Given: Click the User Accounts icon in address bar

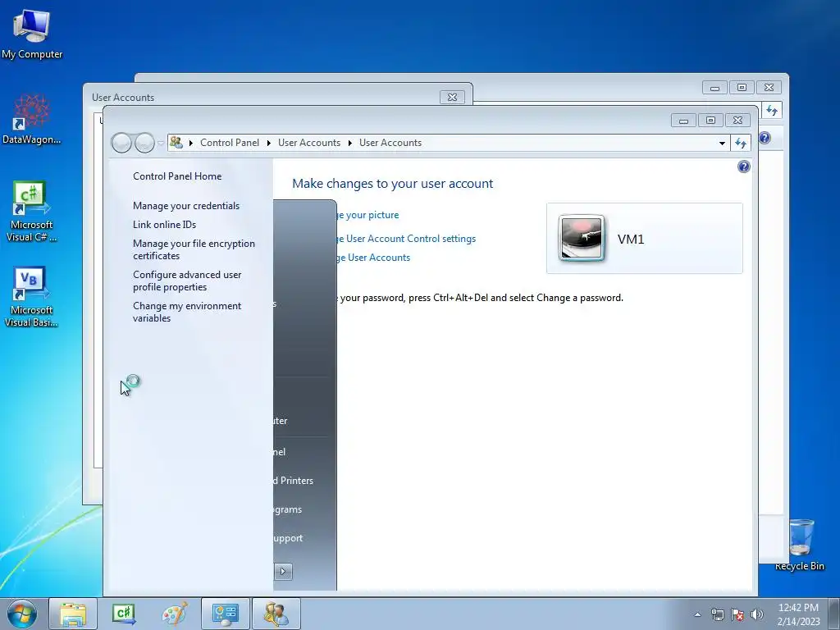Looking at the screenshot, I should point(176,143).
